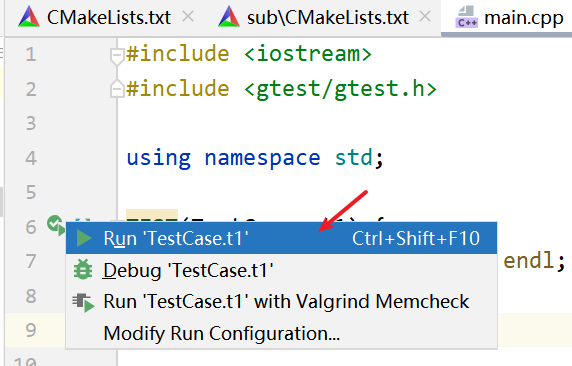Click the test run gutter icon on line 6
572x366 pixels.
point(56,224)
